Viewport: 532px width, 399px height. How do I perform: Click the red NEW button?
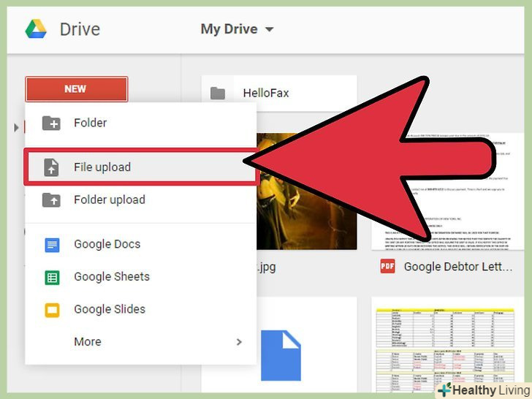point(77,89)
